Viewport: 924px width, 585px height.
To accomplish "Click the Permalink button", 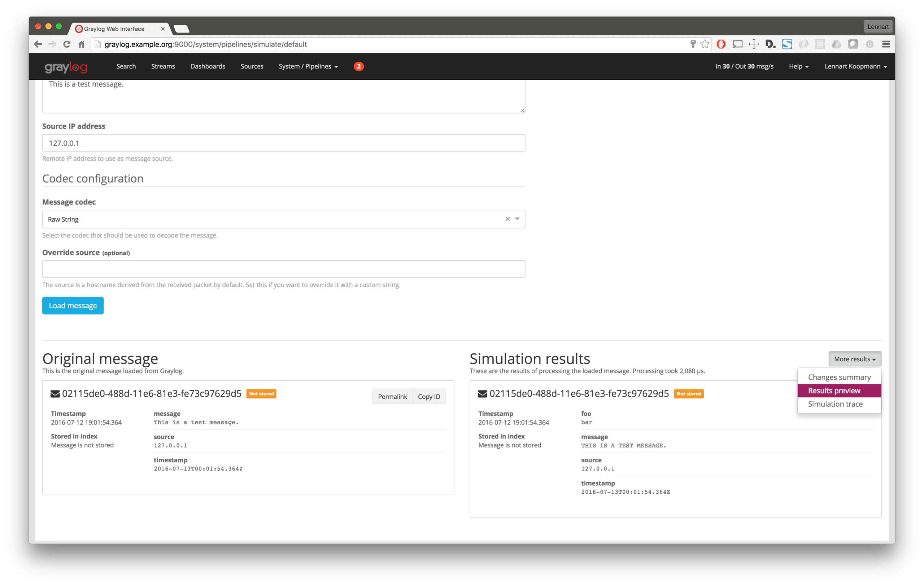I will (x=392, y=397).
